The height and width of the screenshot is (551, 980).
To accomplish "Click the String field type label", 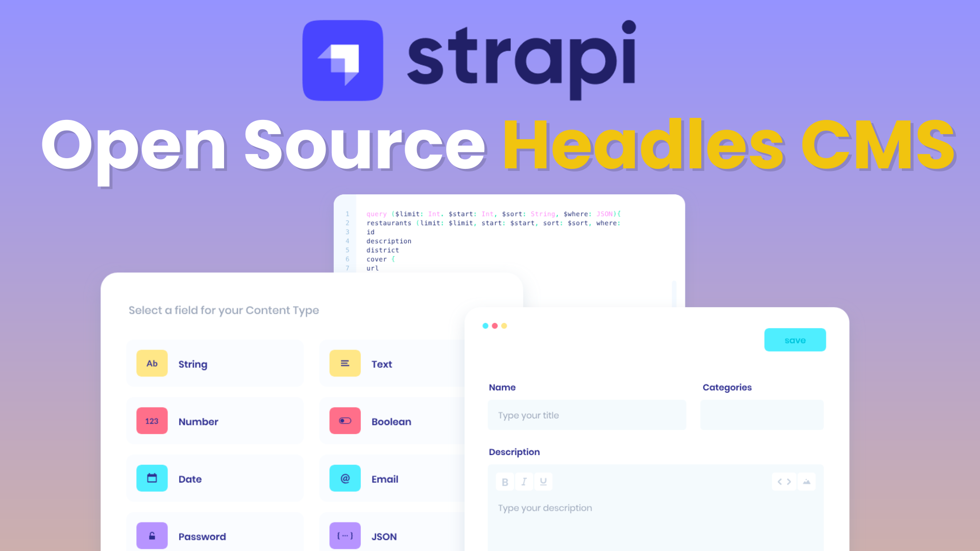I will (192, 364).
